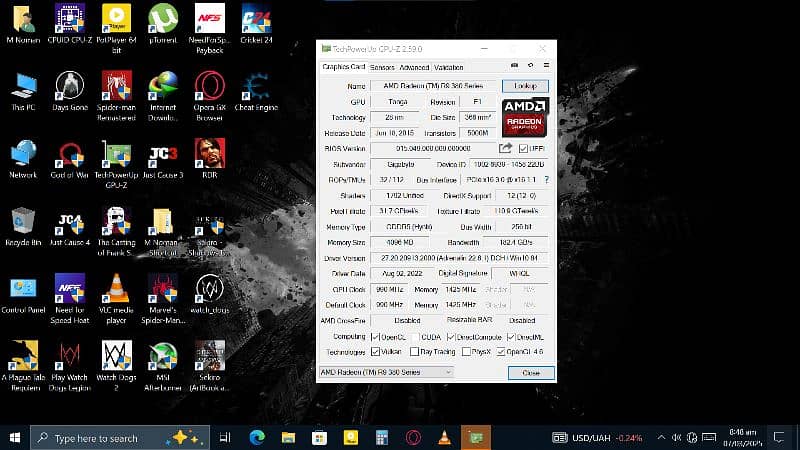Switch to the Graphics Card tab
800x450 pixels.
[x=343, y=67]
